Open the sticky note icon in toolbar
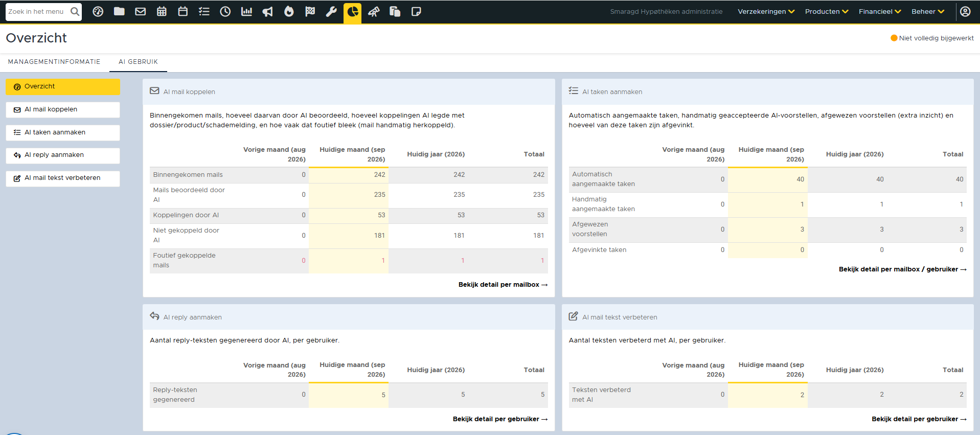Image resolution: width=980 pixels, height=435 pixels. point(416,12)
